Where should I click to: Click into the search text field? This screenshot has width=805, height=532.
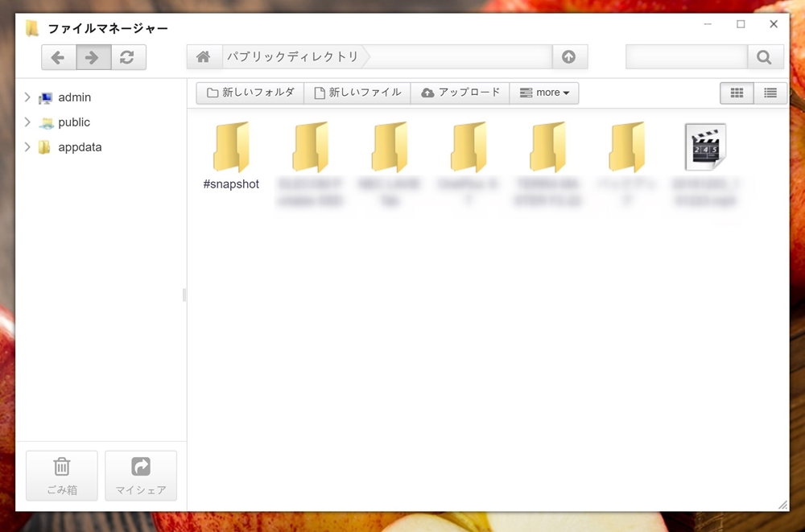[x=686, y=57]
